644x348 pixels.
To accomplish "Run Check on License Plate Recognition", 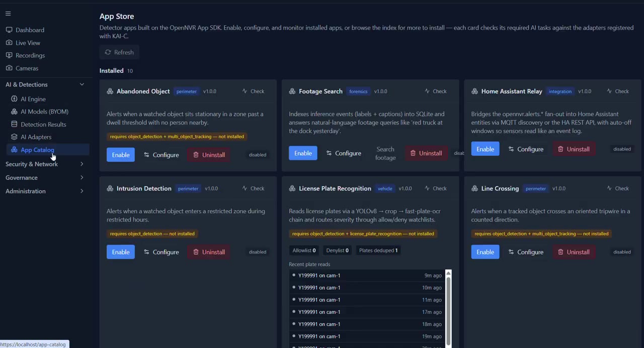I will tap(436, 189).
